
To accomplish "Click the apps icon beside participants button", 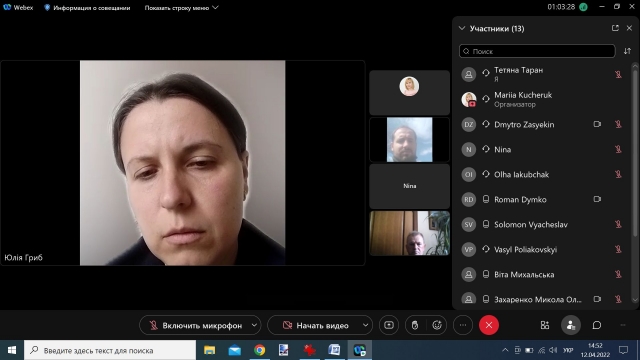I will tap(545, 325).
